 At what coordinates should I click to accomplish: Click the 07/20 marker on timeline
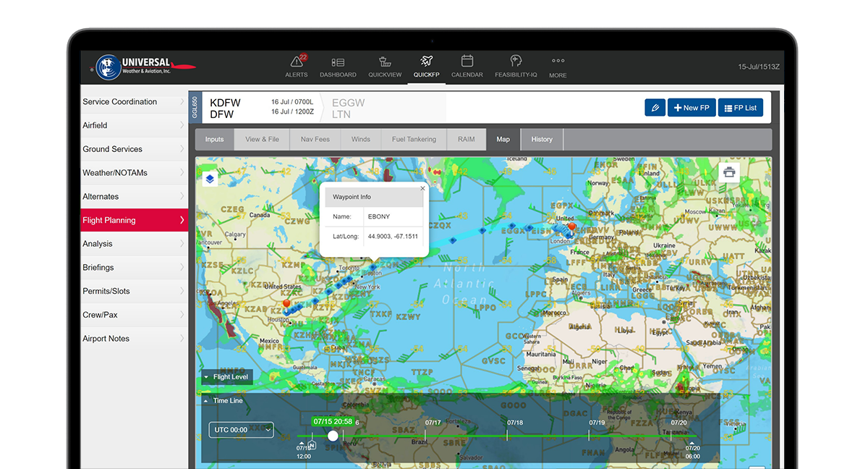click(x=678, y=423)
